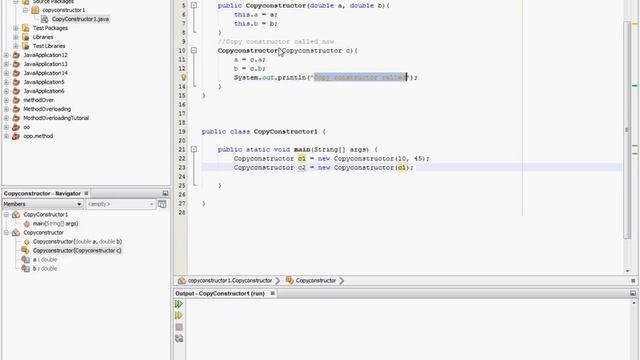640x360 pixels.
Task: Expand the JavaApplication13 project
Action: 7,64
